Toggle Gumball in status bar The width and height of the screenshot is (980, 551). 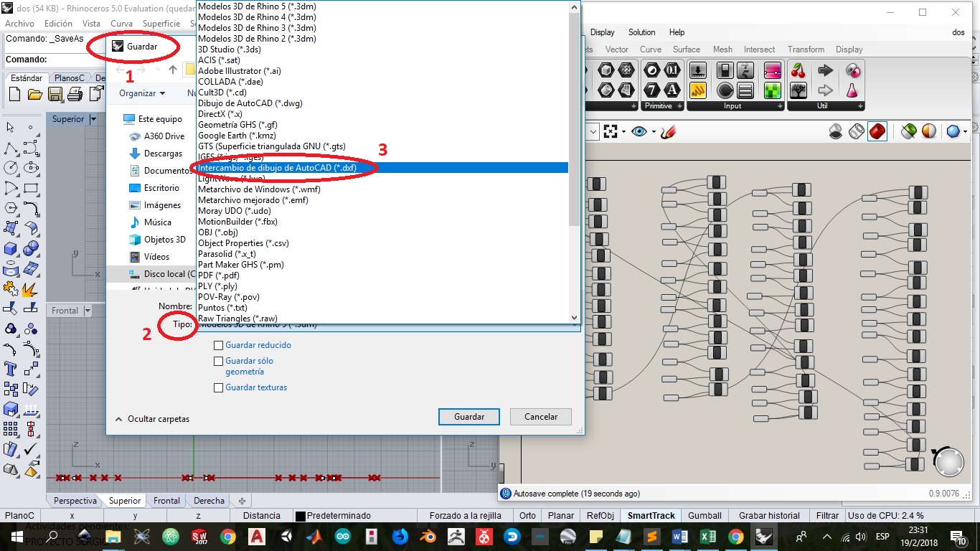pos(705,516)
